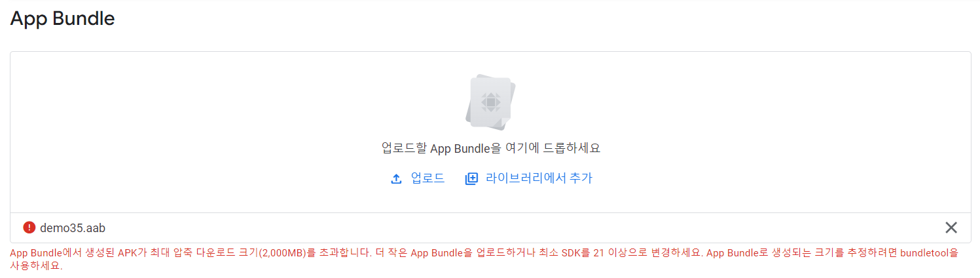Click the red error icon beside demo35.aab
Screen dimensions: 980x278
(29, 228)
